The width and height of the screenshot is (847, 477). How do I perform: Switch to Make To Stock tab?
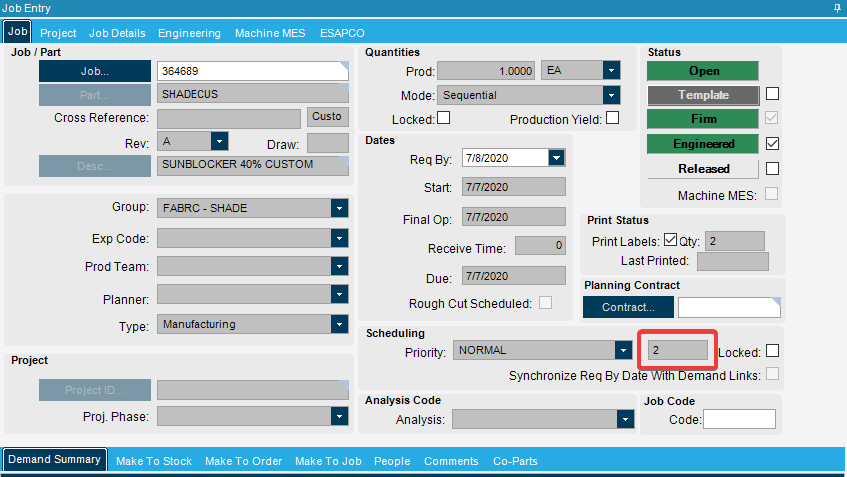click(154, 461)
